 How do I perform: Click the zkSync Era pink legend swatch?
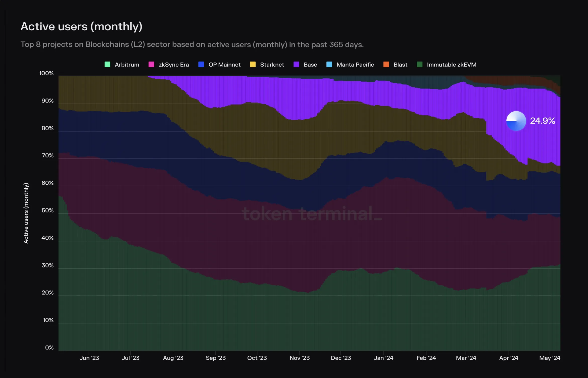[x=151, y=65]
